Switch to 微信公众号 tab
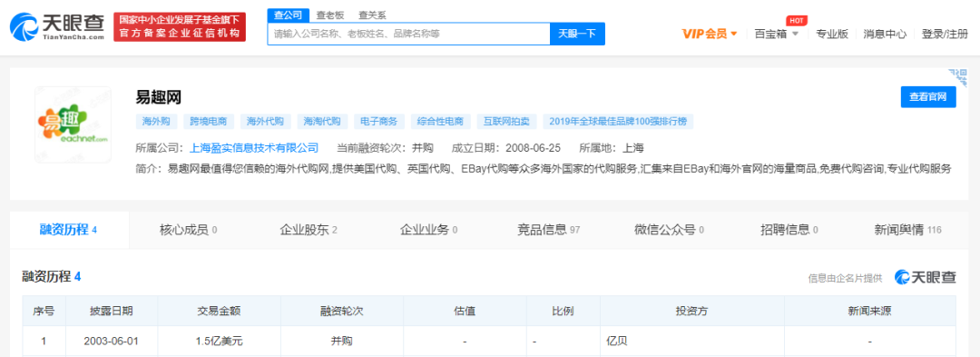 [670, 230]
